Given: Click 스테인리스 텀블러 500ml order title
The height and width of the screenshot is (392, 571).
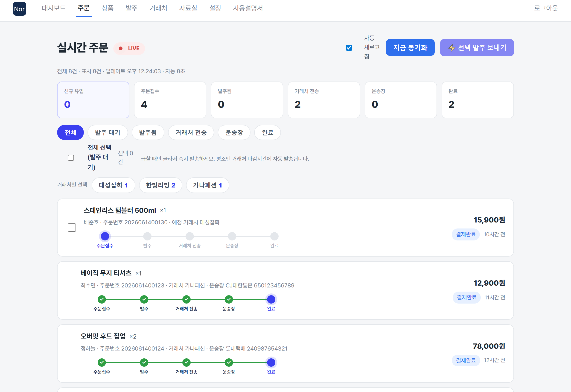Looking at the screenshot, I should pyautogui.click(x=120, y=210).
